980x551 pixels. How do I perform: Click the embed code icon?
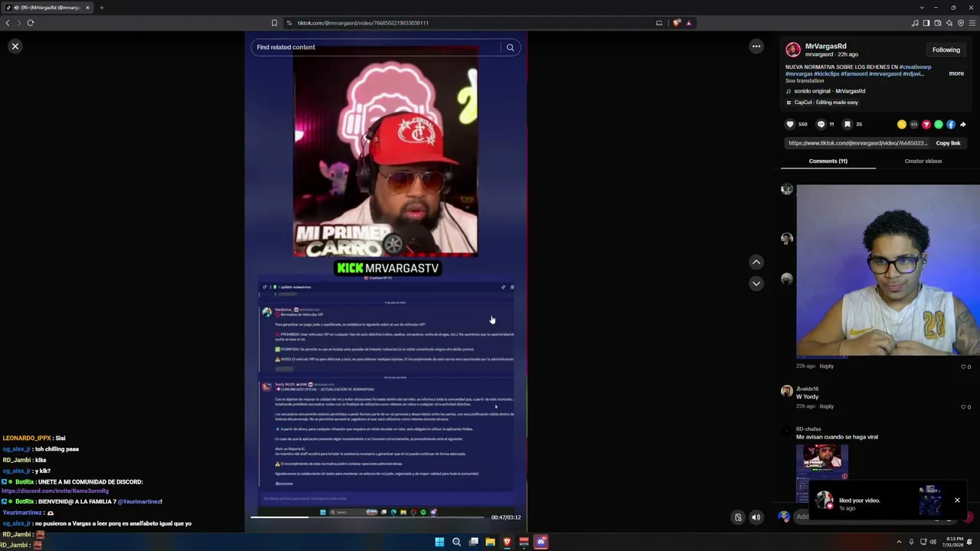913,125
